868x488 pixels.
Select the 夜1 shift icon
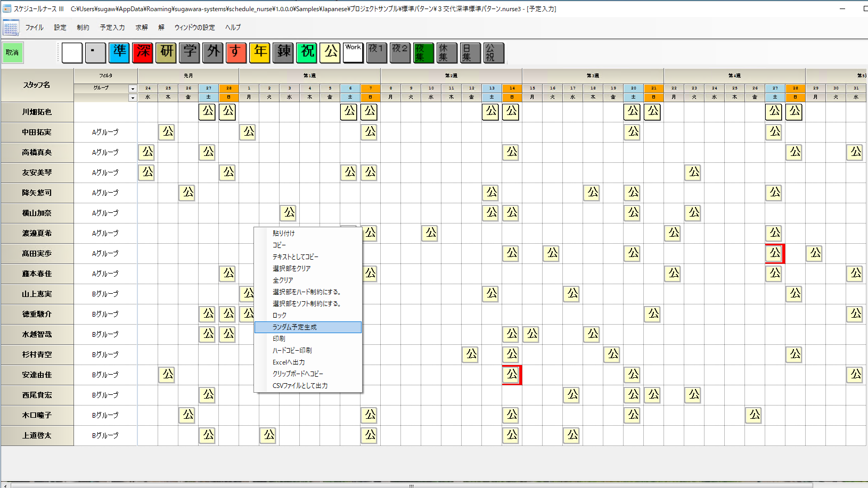coord(376,53)
